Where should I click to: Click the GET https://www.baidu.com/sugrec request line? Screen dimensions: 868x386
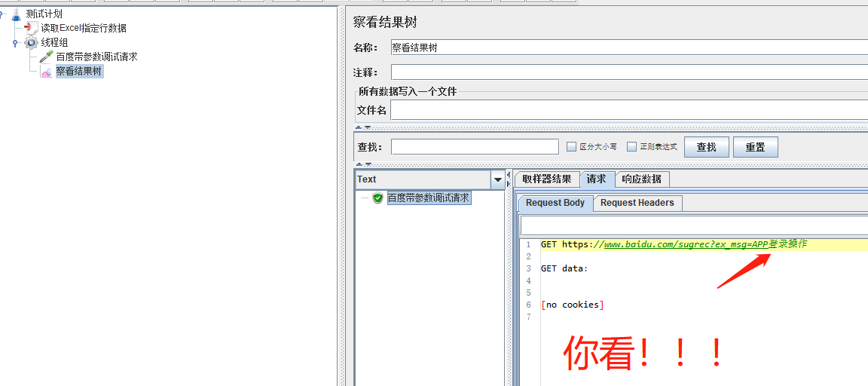(674, 245)
